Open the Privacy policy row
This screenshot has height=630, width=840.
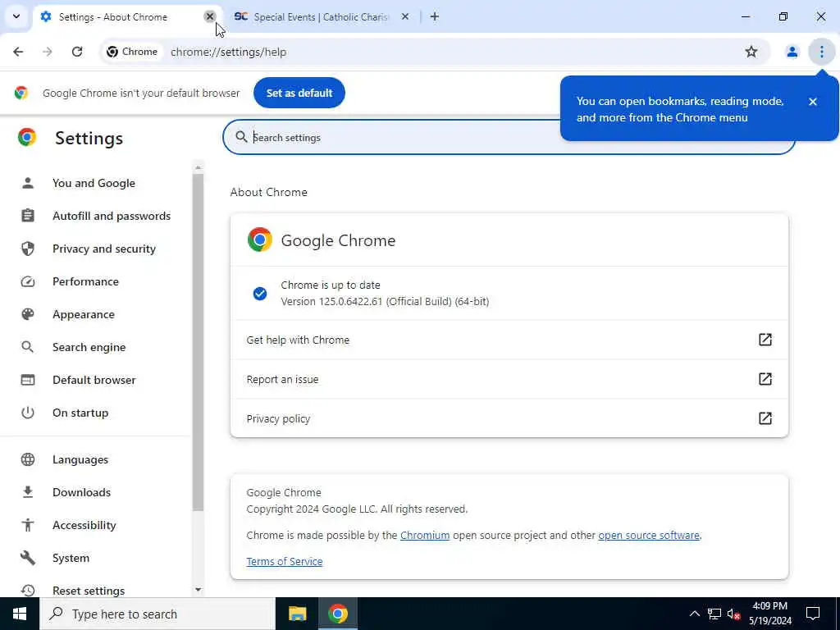[509, 418]
